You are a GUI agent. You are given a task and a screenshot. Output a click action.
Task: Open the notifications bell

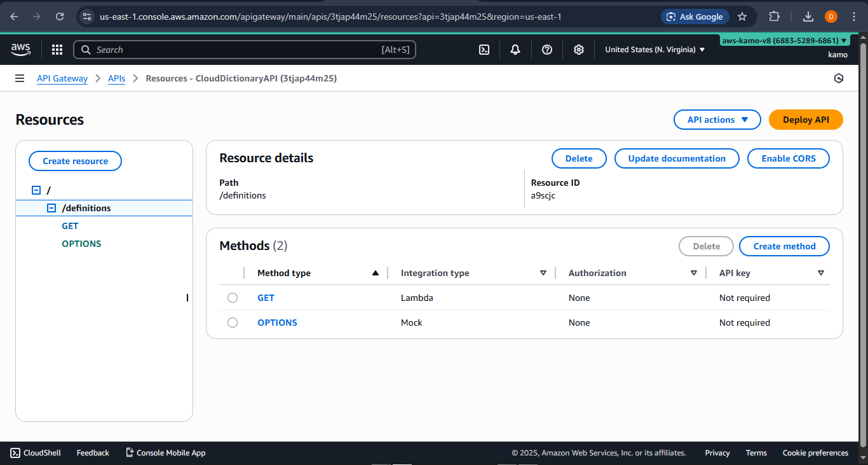tap(515, 49)
